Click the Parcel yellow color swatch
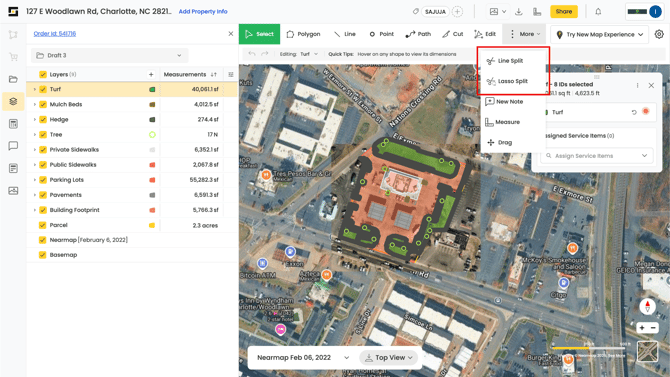This screenshot has width=670, height=377. pos(152,225)
